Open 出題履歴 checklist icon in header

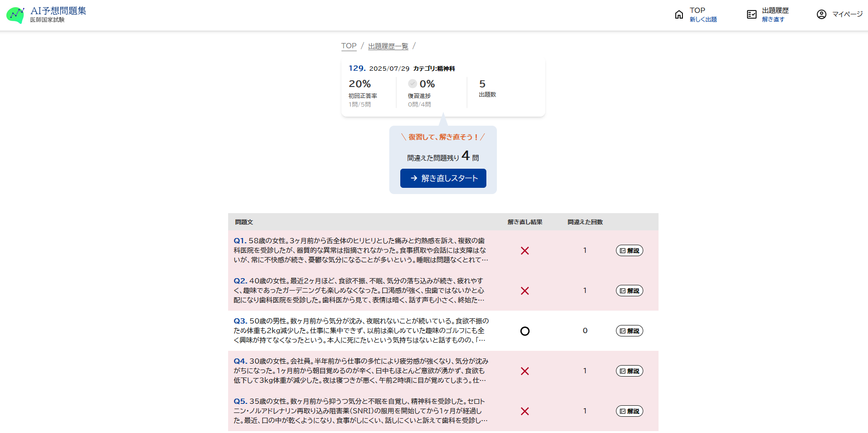[x=752, y=14]
